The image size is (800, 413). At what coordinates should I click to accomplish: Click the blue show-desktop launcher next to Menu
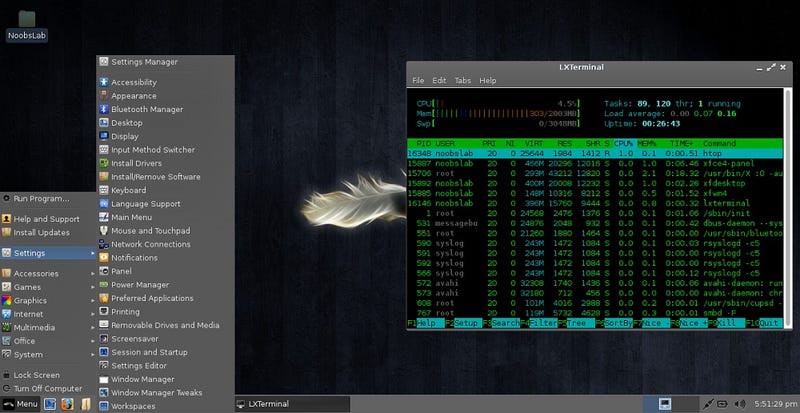(49, 404)
